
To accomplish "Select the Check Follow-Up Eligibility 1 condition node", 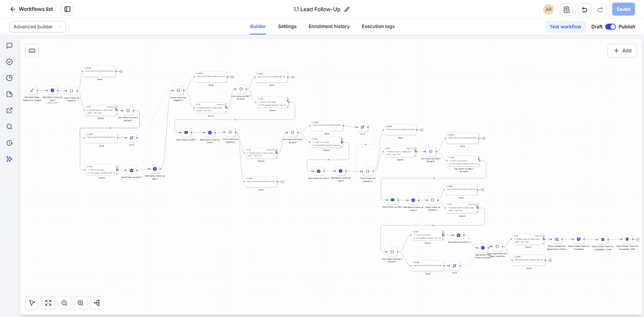I will [71, 90].
